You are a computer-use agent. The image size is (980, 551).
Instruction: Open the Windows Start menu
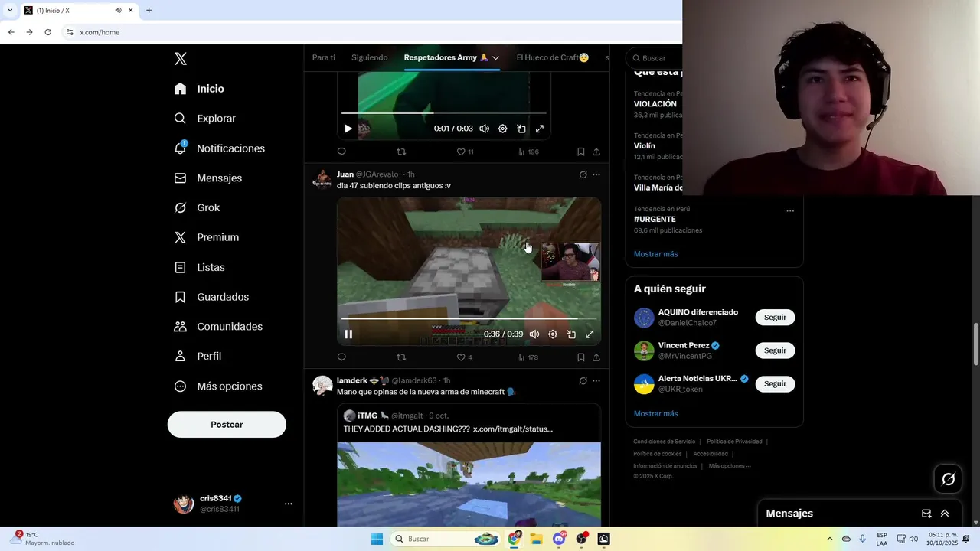click(x=377, y=539)
